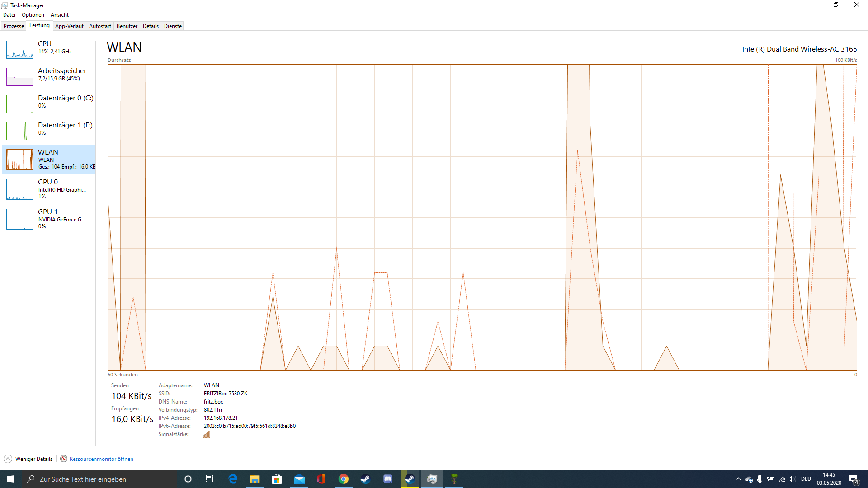Viewport: 868px width, 488px height.
Task: Open the Ansicht menu
Action: [60, 15]
